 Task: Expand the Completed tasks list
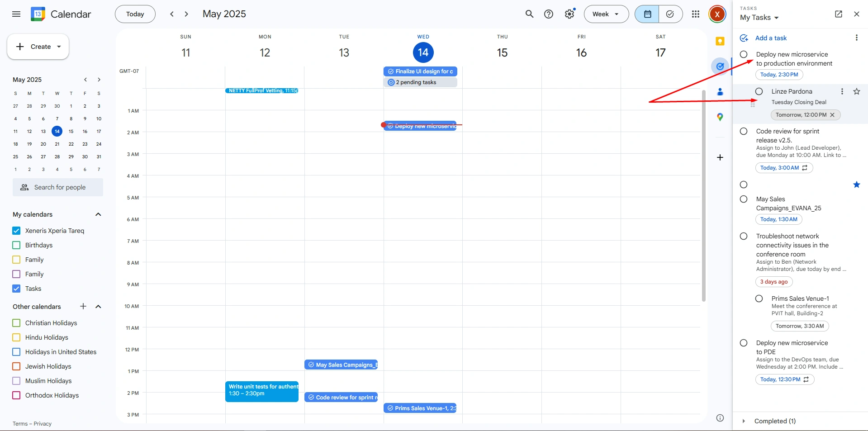(744, 421)
